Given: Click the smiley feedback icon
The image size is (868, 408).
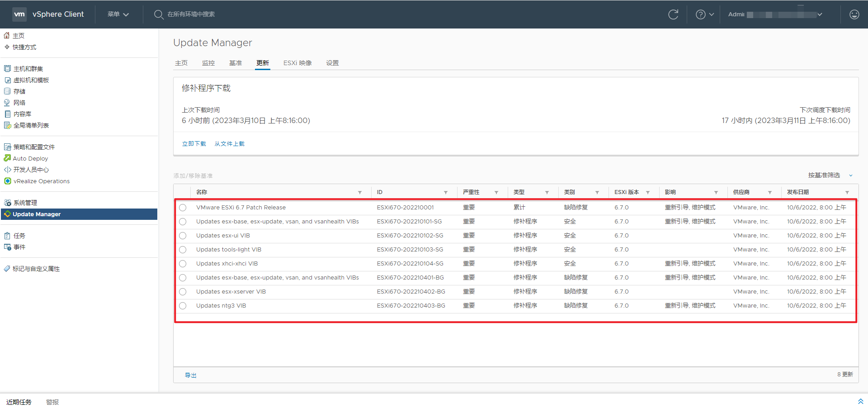Looking at the screenshot, I should point(854,14).
